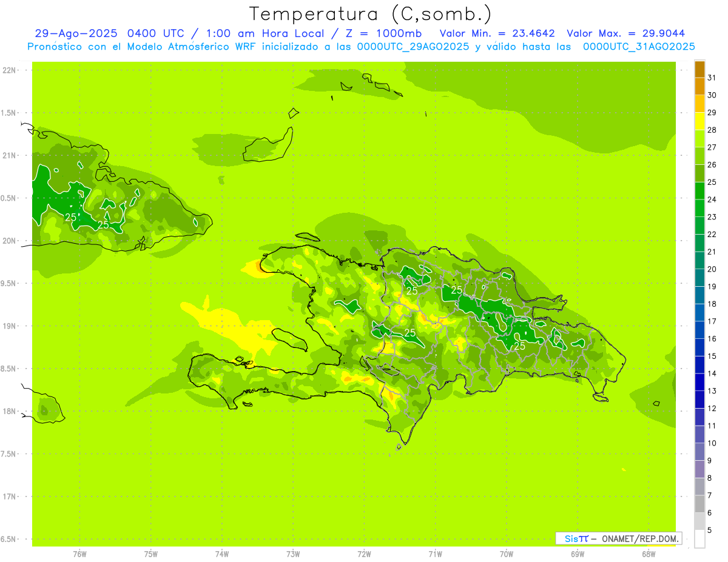
Task: Click the "76W" longitude label
Action: tap(79, 554)
